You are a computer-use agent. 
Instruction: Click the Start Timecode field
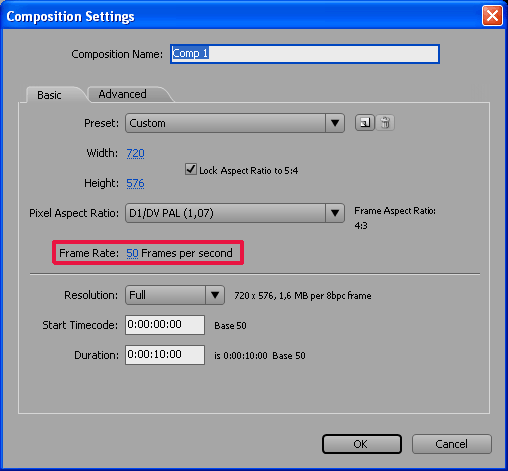pos(165,325)
